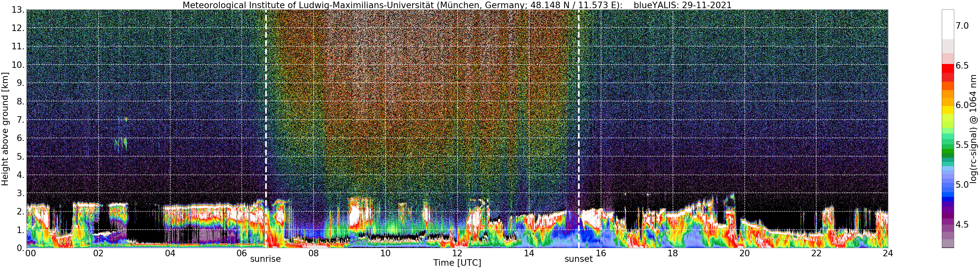Click the time axis tick label 12
The height and width of the screenshot is (269, 980).
tap(457, 254)
